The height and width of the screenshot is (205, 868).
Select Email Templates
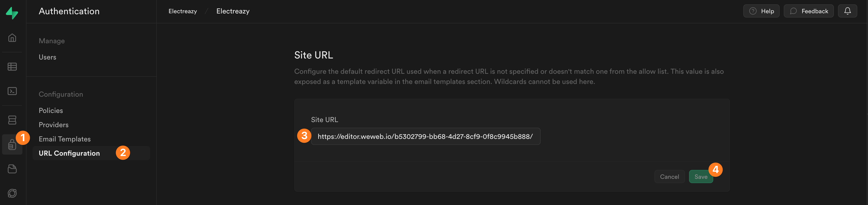coord(64,139)
